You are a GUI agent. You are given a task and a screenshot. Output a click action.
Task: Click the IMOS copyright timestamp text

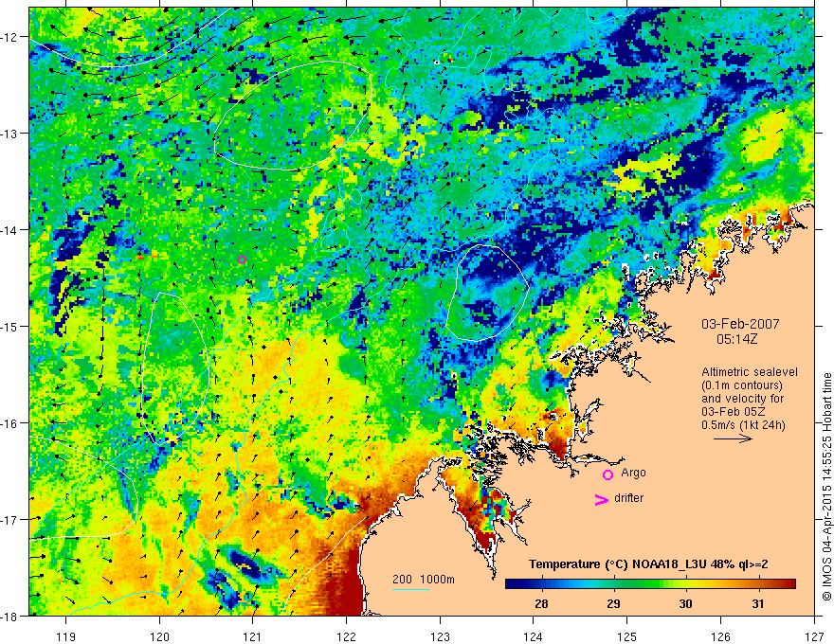click(826, 488)
